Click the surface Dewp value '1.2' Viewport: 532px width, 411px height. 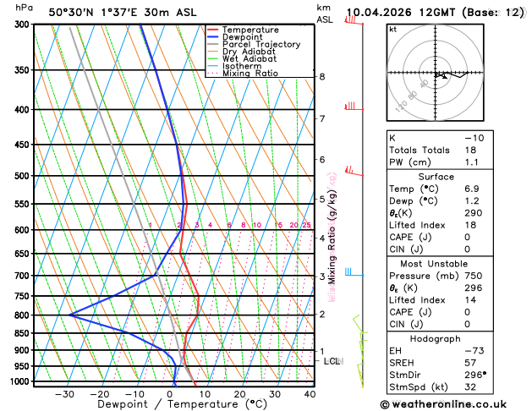[472, 201]
